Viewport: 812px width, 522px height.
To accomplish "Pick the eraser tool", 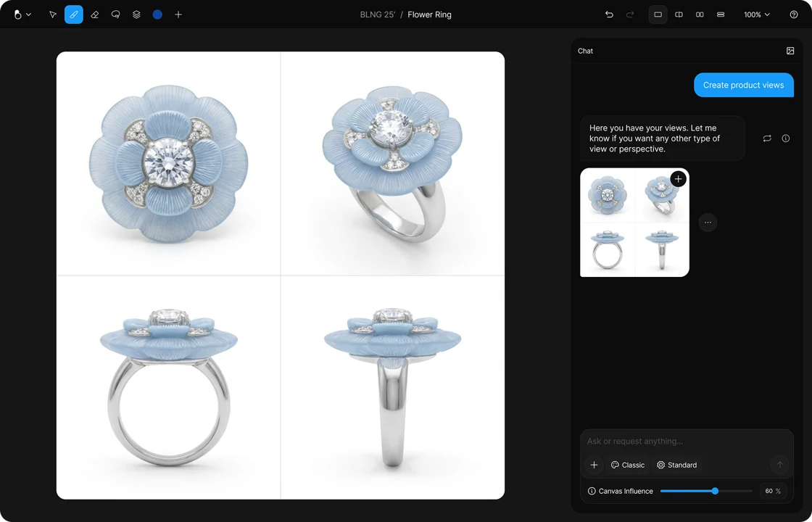I will point(95,14).
